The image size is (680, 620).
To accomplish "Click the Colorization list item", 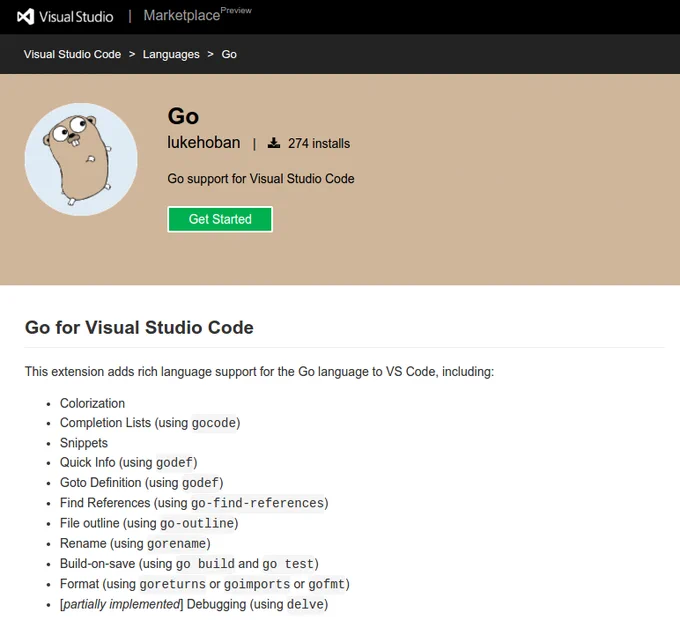I will (x=92, y=403).
